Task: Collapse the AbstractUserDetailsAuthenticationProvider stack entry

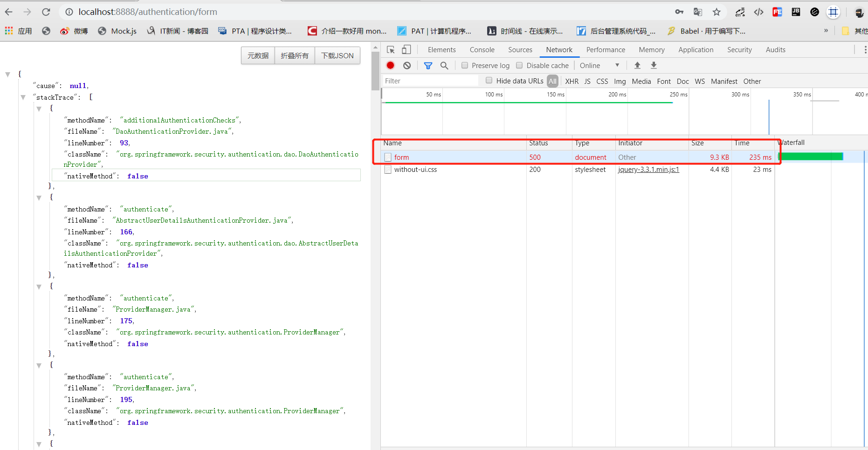Action: click(39, 198)
